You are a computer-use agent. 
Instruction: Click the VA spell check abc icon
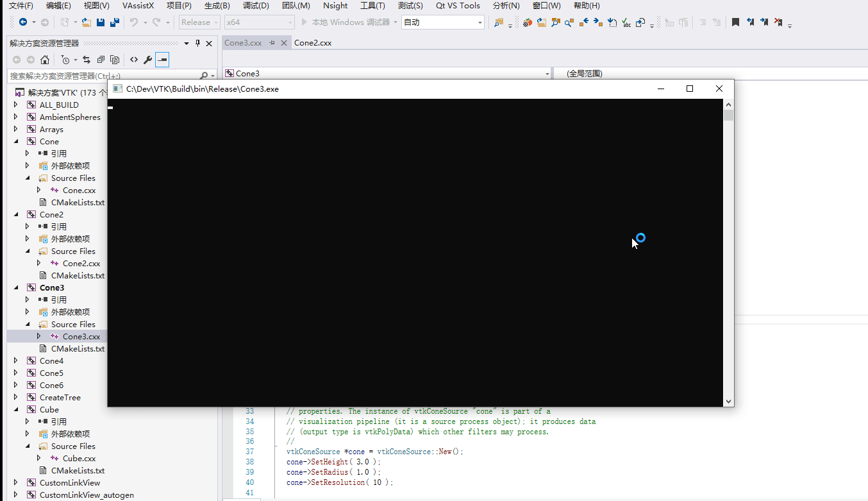[x=626, y=22]
